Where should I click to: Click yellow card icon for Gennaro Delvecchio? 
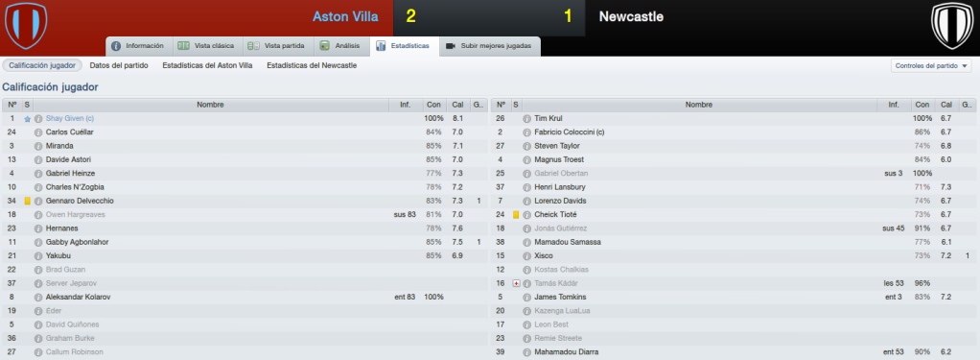(x=28, y=201)
